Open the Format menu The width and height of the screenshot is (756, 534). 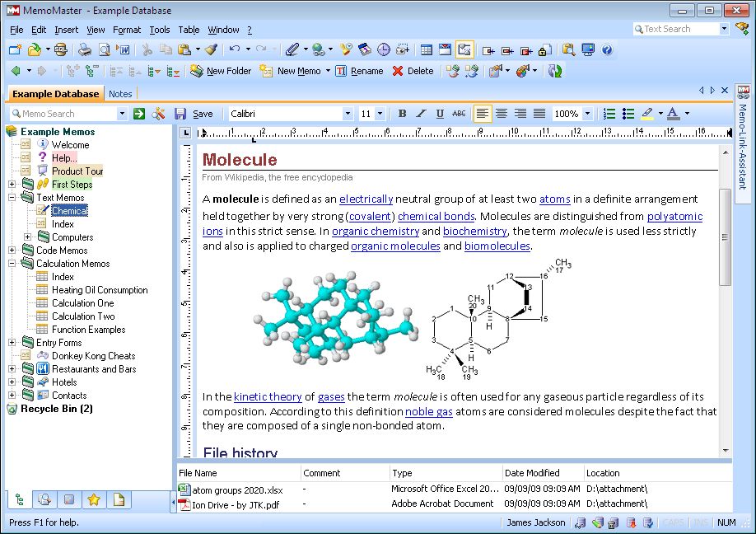[x=127, y=30]
